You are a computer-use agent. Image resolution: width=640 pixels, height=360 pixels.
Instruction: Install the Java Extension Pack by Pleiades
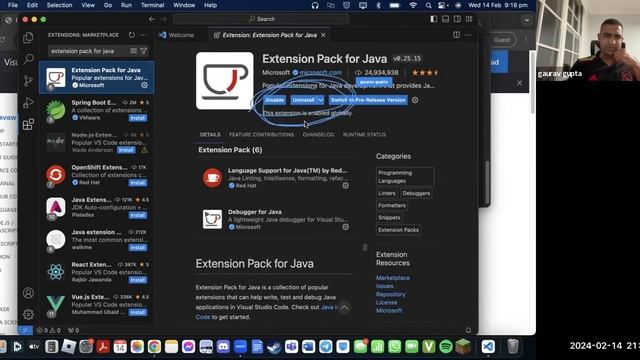(138, 215)
